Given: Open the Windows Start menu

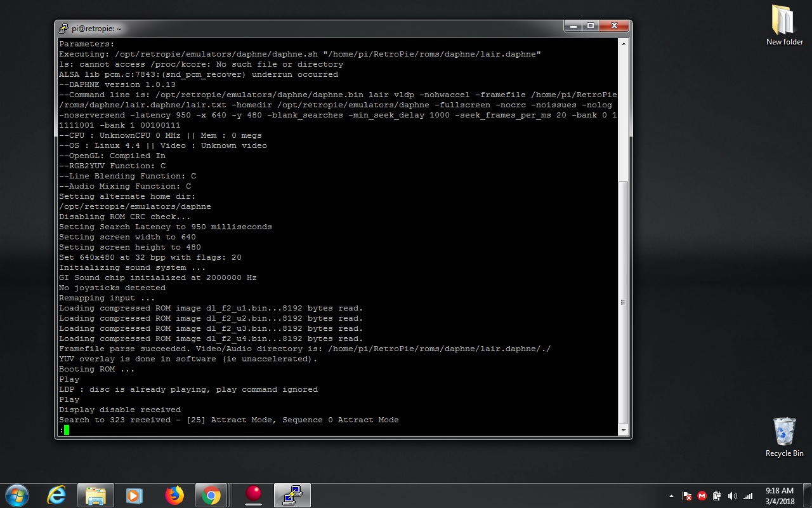Looking at the screenshot, I should [x=16, y=495].
